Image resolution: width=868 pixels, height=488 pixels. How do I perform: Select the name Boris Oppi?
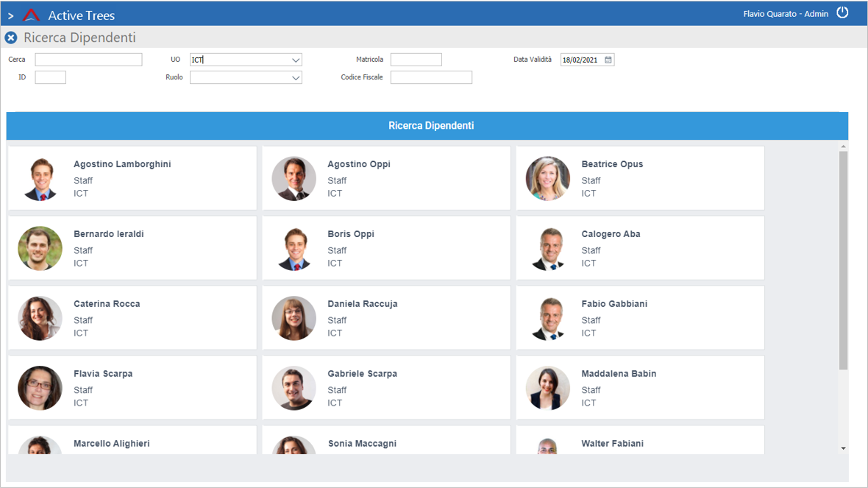click(351, 234)
